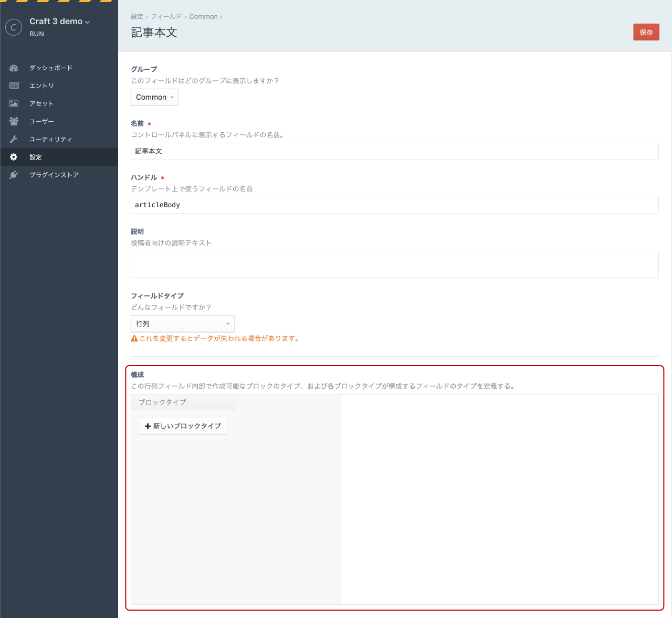
Task: Add a 新しいブロックタイプ block type
Action: pos(183,426)
